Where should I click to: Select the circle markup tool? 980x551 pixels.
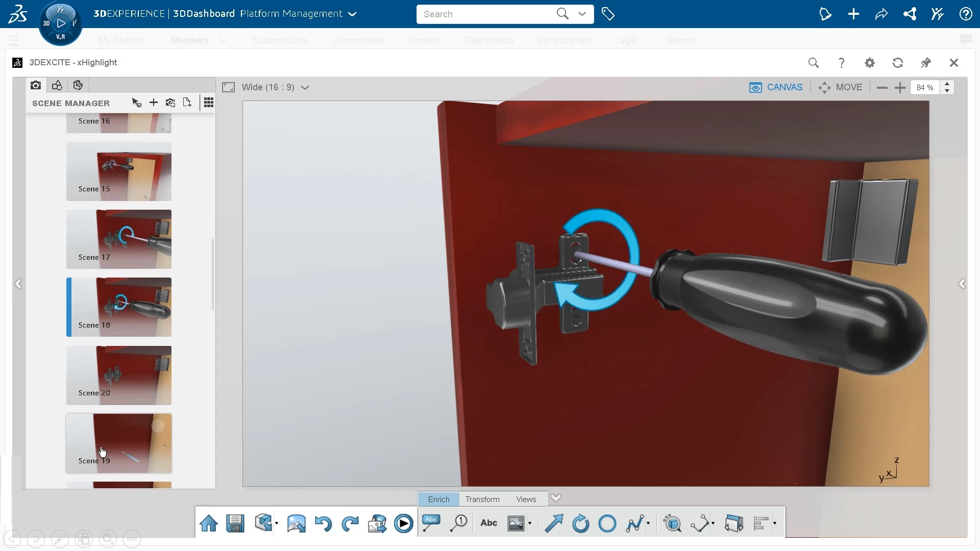tap(607, 523)
